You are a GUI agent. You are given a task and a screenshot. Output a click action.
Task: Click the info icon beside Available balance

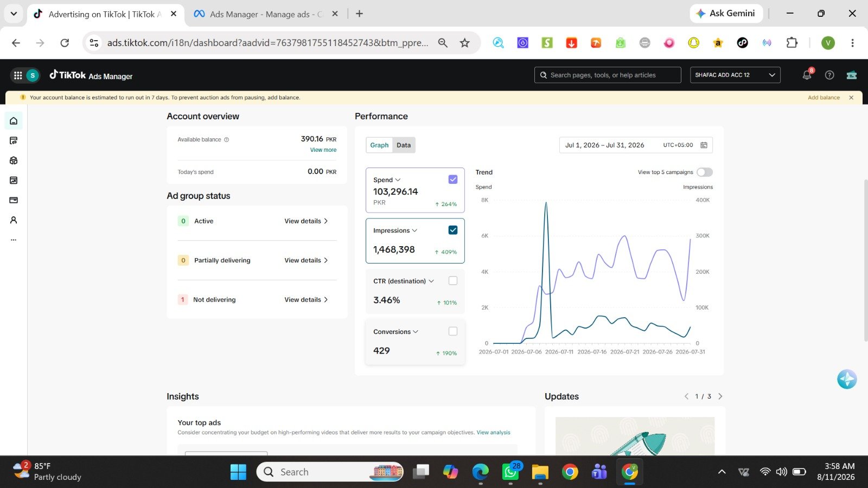point(227,139)
